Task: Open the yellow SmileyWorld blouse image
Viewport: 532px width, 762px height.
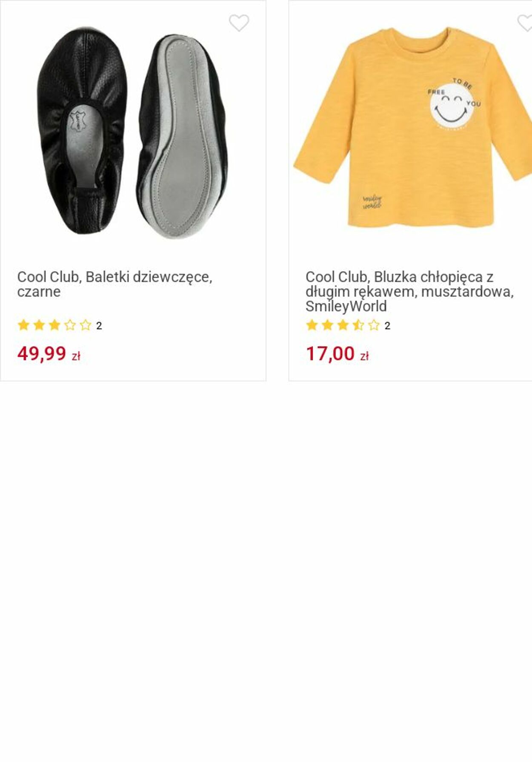Action: pyautogui.click(x=412, y=128)
